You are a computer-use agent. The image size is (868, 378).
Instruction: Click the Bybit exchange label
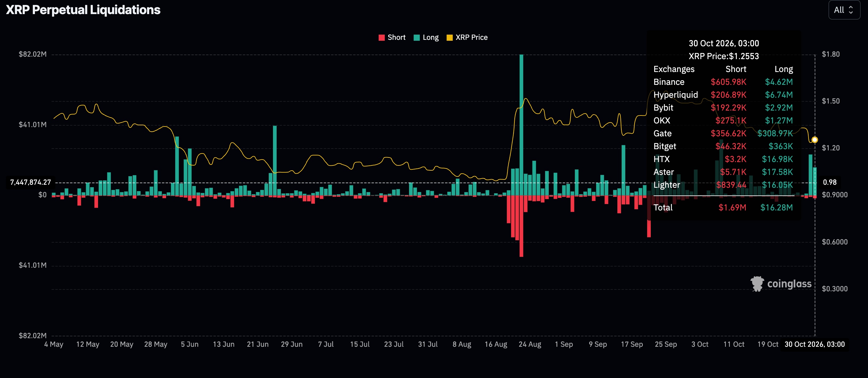click(x=663, y=108)
